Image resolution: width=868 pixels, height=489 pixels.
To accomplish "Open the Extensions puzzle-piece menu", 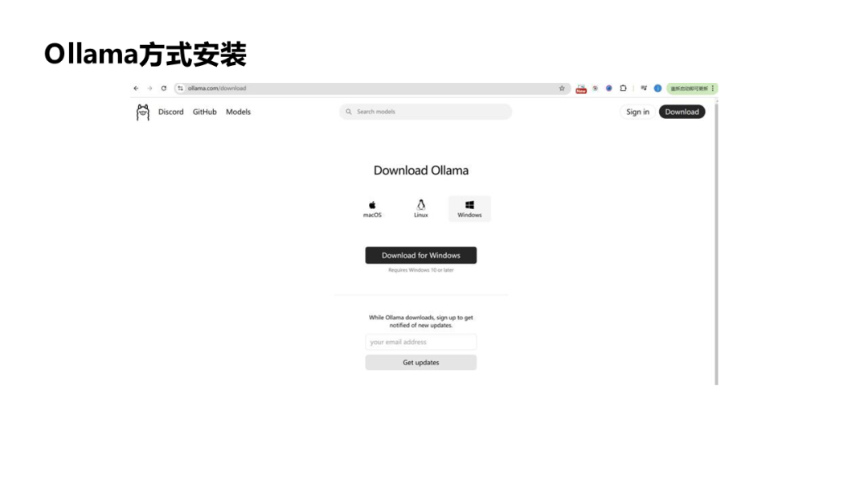I will (624, 88).
